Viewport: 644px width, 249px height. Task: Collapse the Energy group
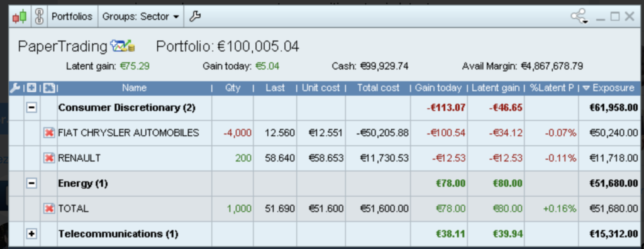(x=31, y=183)
